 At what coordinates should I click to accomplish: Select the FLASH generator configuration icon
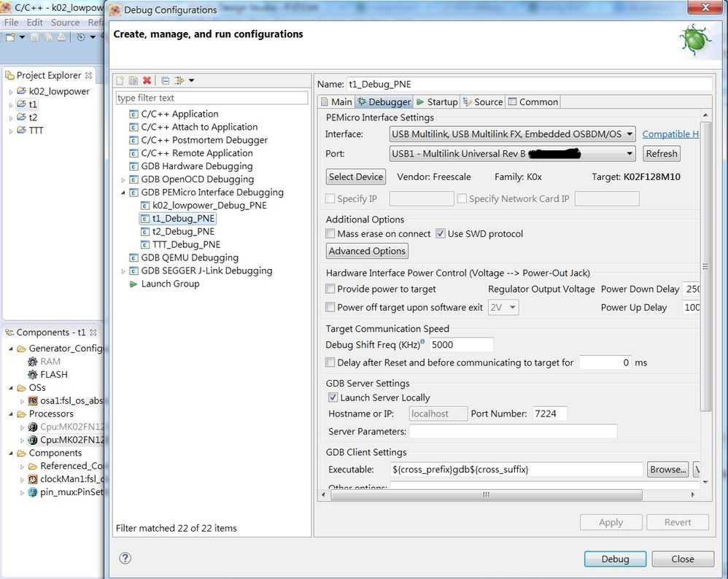coord(33,374)
